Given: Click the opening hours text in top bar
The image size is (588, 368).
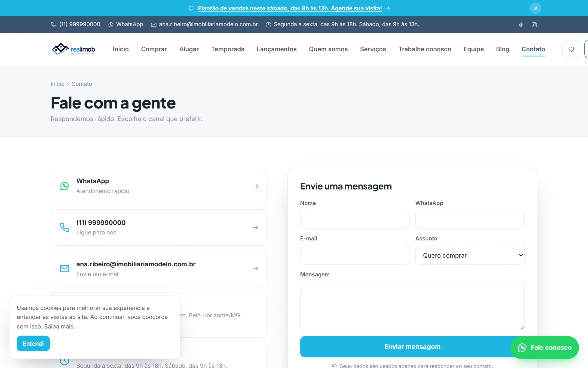Looking at the screenshot, I should 346,24.
